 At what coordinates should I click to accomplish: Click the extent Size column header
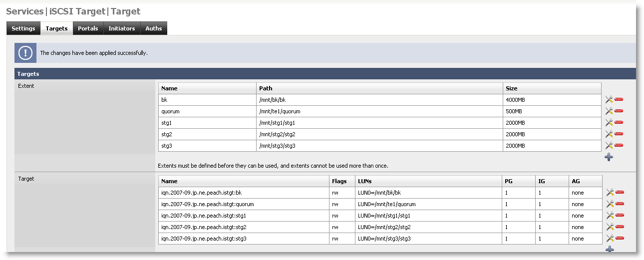click(552, 88)
